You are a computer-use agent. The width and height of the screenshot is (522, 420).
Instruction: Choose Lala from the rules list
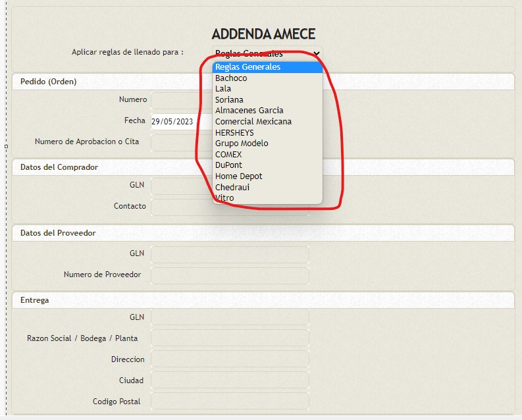coord(267,89)
